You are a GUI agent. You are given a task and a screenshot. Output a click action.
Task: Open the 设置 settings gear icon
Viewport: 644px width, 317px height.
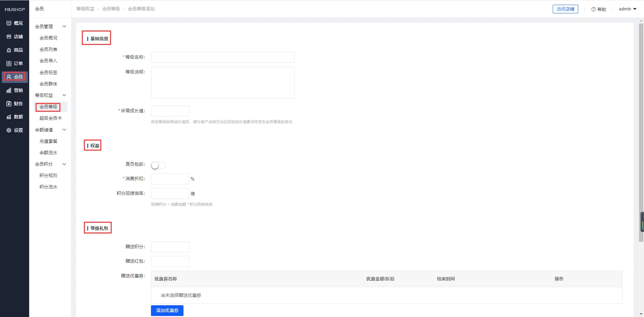[x=9, y=130]
